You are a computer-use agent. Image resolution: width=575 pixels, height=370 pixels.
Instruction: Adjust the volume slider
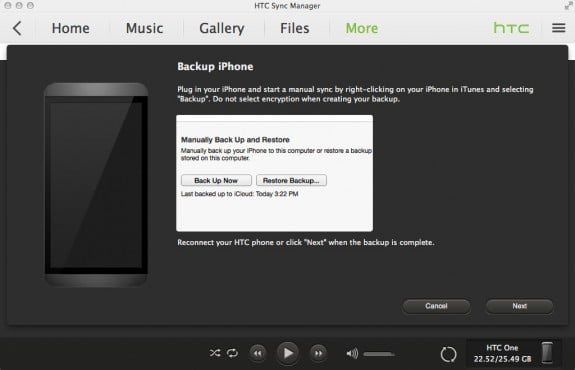click(379, 354)
